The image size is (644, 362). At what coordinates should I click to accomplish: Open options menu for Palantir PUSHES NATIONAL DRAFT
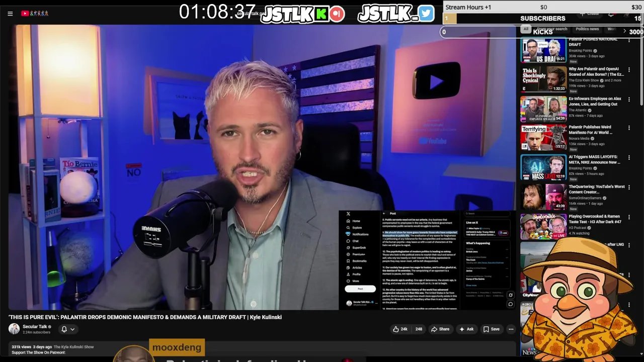[x=629, y=41]
